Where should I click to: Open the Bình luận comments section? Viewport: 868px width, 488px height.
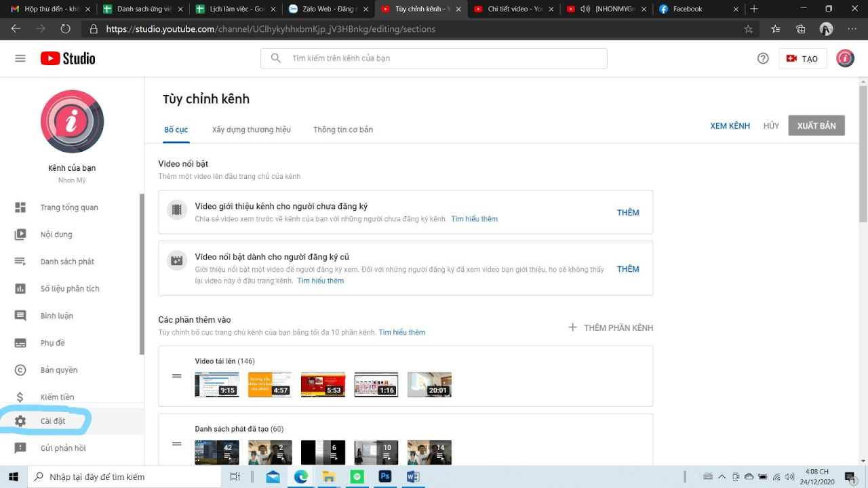pos(57,315)
